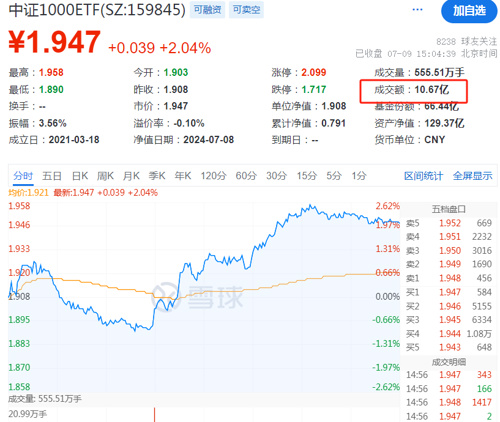Switch to the 周K chart tab
This screenshot has width=500, height=422.
tap(105, 176)
